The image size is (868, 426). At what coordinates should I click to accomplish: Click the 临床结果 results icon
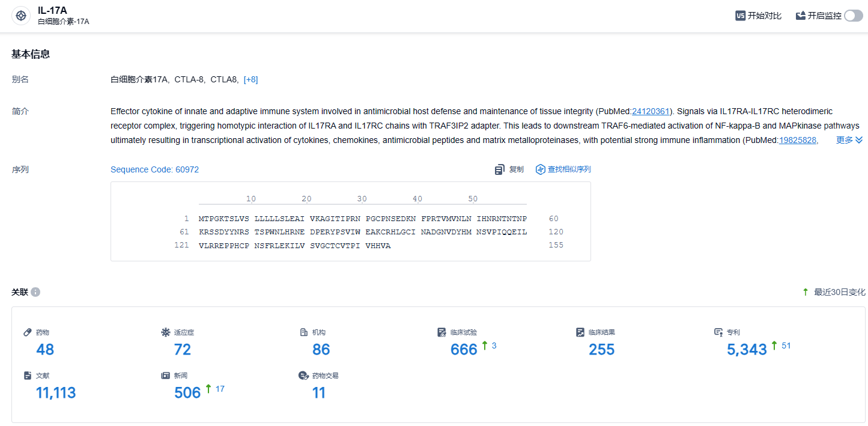(580, 332)
